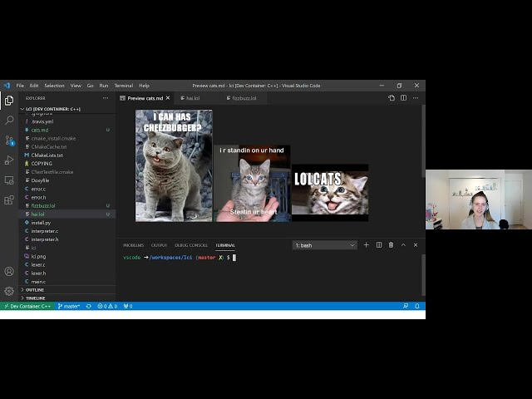This screenshot has width=532, height=399.
Task: Split the editor to the right
Action: pos(403,98)
